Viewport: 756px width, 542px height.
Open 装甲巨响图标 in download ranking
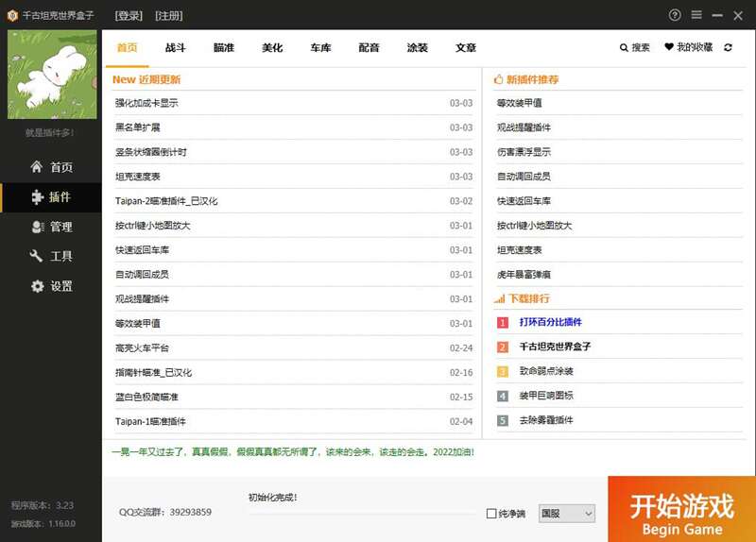click(546, 396)
